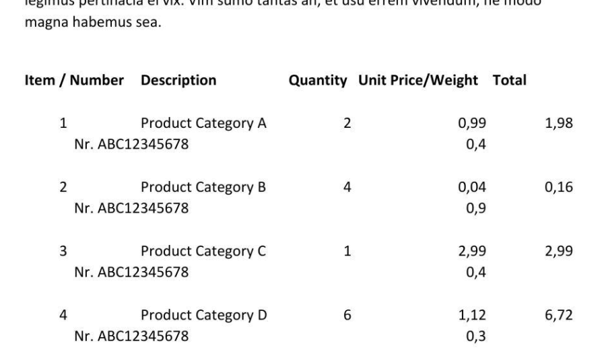Image resolution: width=606 pixels, height=364 pixels.
Task: Click unit price 0,99
Action: coord(472,124)
